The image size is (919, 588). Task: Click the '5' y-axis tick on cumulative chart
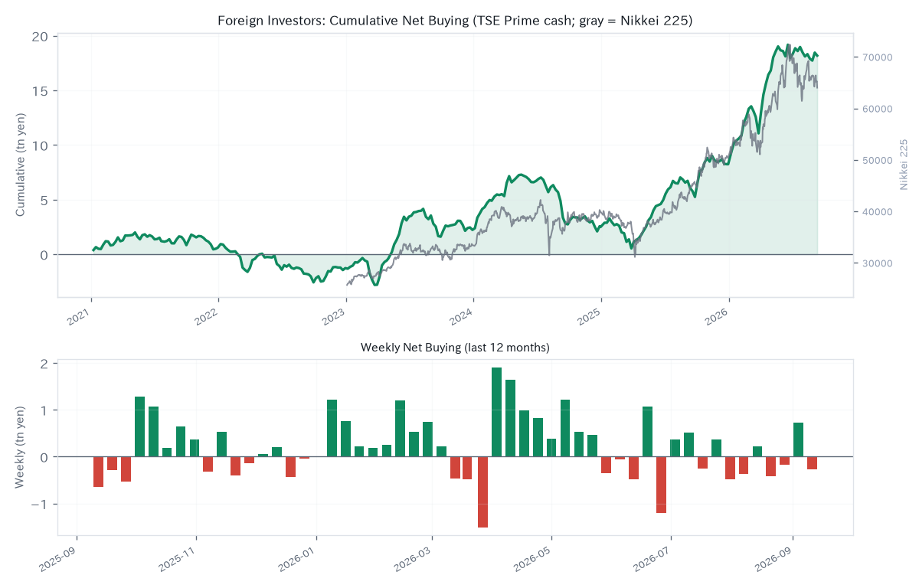44,201
